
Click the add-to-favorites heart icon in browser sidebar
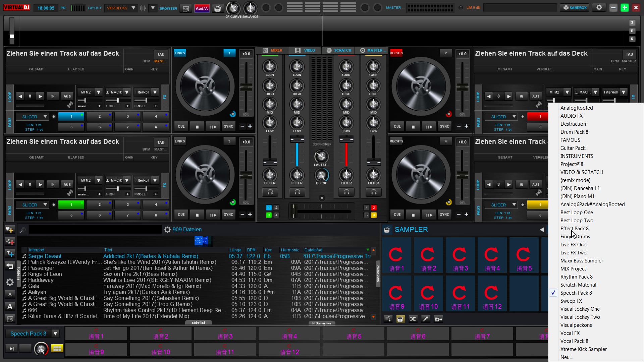[x=10, y=230]
